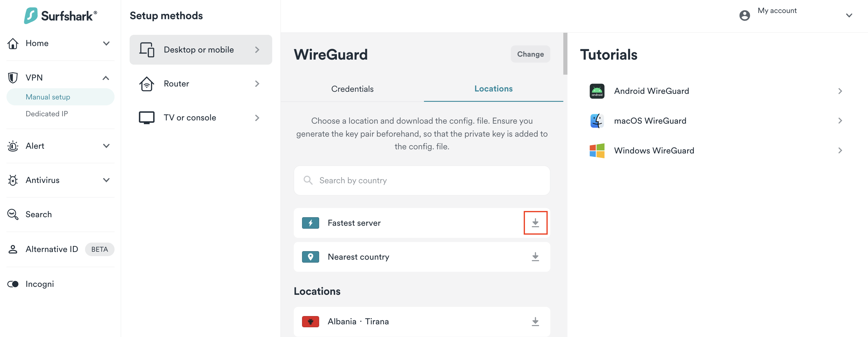
Task: Click the Windows logo tutorial icon
Action: (x=597, y=150)
